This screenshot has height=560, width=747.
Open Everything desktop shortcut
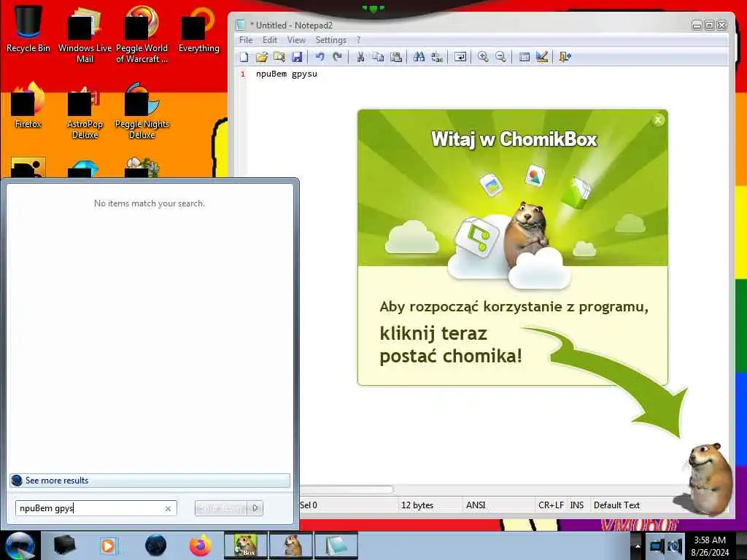click(x=198, y=28)
